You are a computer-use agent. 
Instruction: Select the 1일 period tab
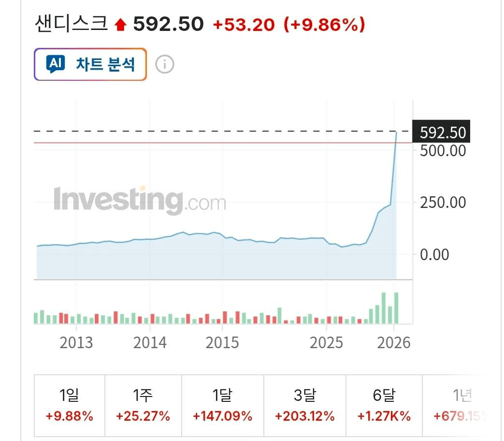(70, 405)
